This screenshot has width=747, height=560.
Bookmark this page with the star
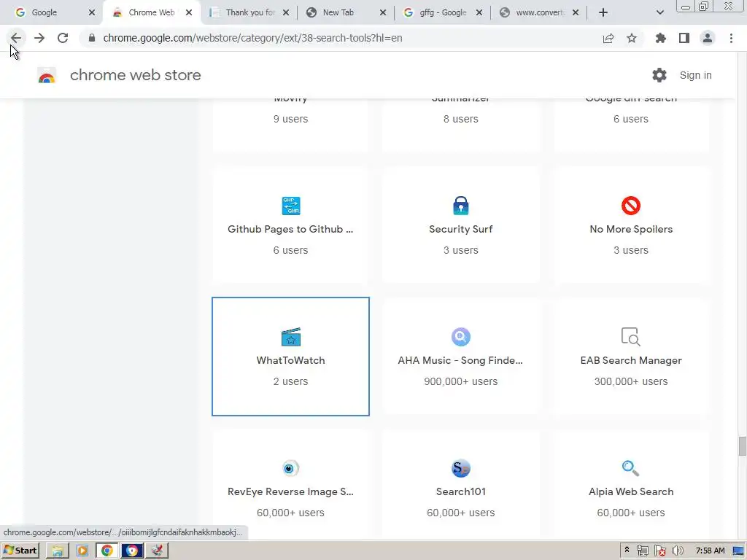click(632, 38)
